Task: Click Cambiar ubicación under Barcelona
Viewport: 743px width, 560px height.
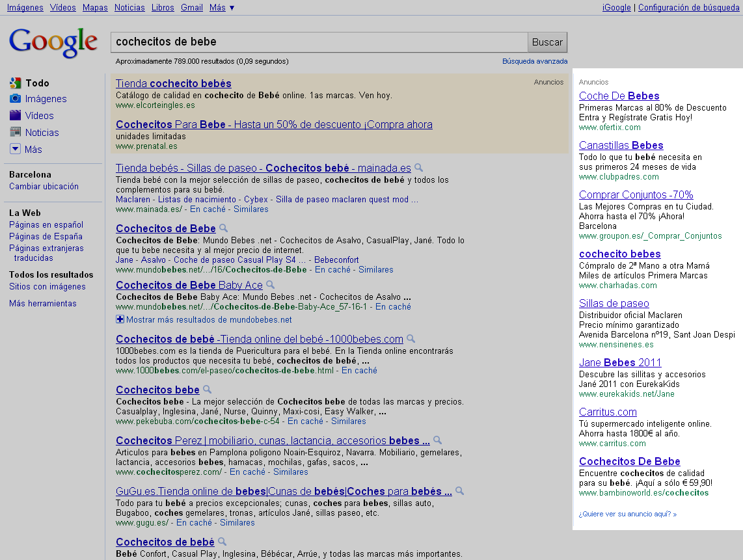Action: pos(44,186)
